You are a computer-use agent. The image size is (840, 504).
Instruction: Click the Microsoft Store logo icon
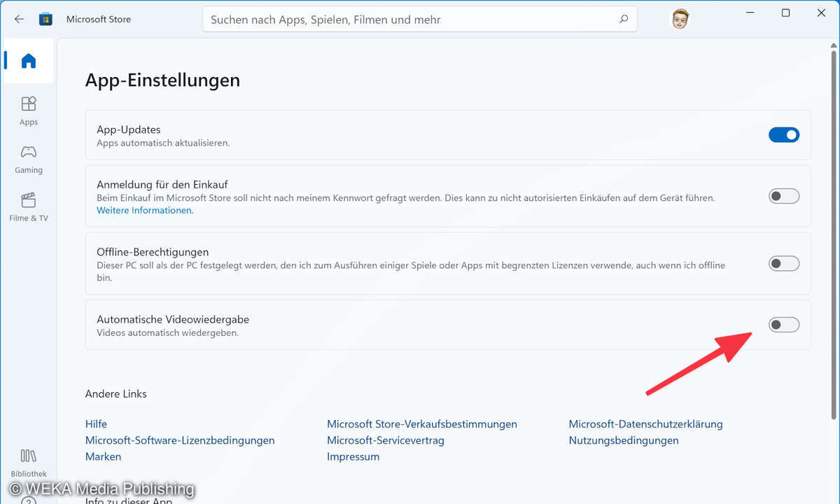point(45,20)
